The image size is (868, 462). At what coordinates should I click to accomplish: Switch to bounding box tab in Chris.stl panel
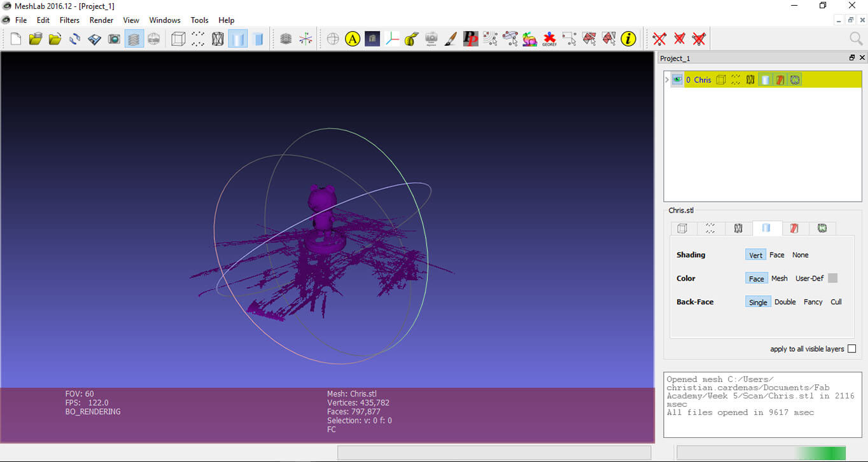682,228
